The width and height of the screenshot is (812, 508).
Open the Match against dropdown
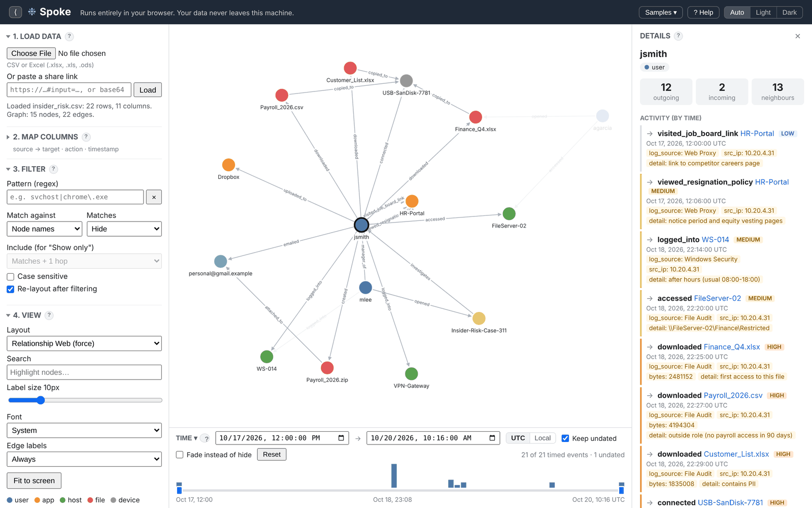pyautogui.click(x=44, y=229)
